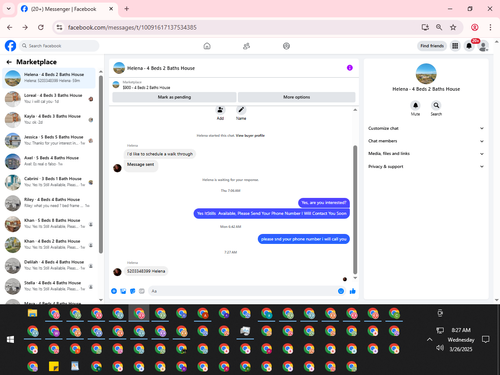Send a thumbs-up like
Screen dimensions: 500x375
(x=352, y=291)
